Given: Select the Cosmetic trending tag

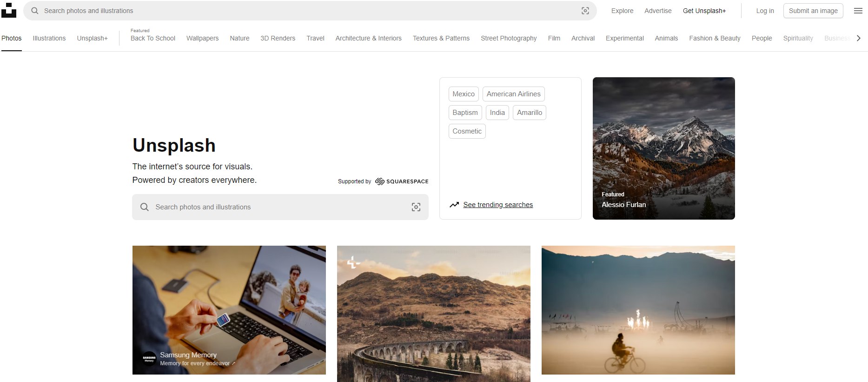Looking at the screenshot, I should point(467,131).
